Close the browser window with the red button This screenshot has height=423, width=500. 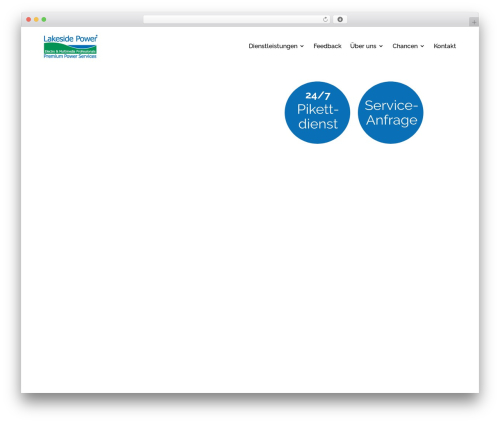coord(29,19)
